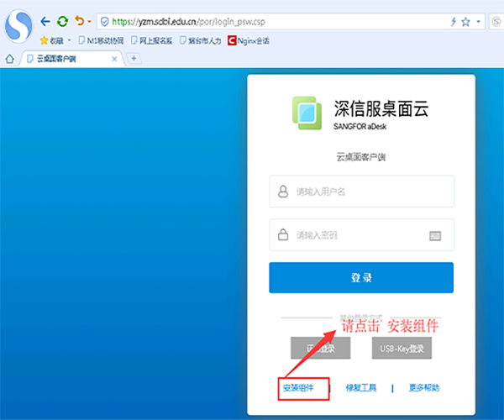Open the 更多帮助 more help link
The height and width of the screenshot is (420, 504).
[x=424, y=388]
